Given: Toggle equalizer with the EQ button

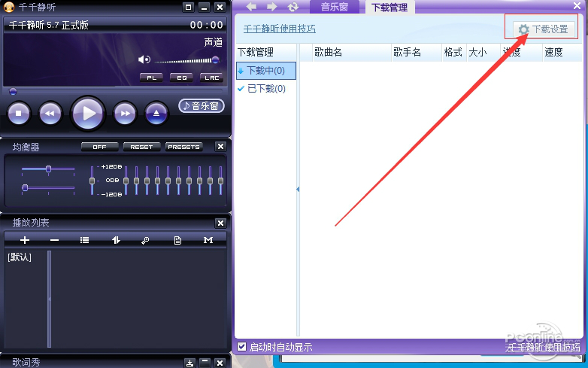Looking at the screenshot, I should pyautogui.click(x=181, y=78).
